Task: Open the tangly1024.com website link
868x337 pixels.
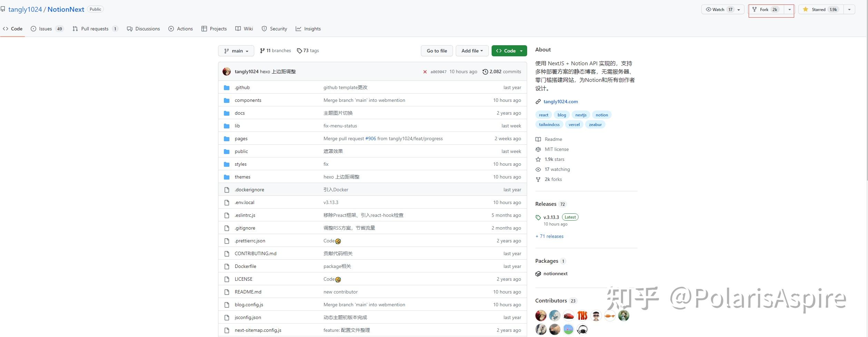Action: coord(561,102)
